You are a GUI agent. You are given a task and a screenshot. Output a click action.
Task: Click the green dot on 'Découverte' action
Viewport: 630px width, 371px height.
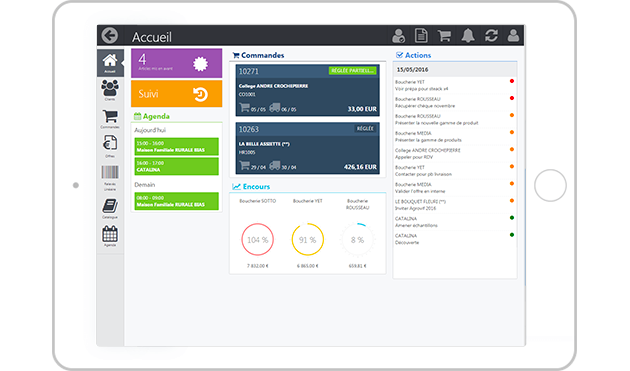point(512,235)
